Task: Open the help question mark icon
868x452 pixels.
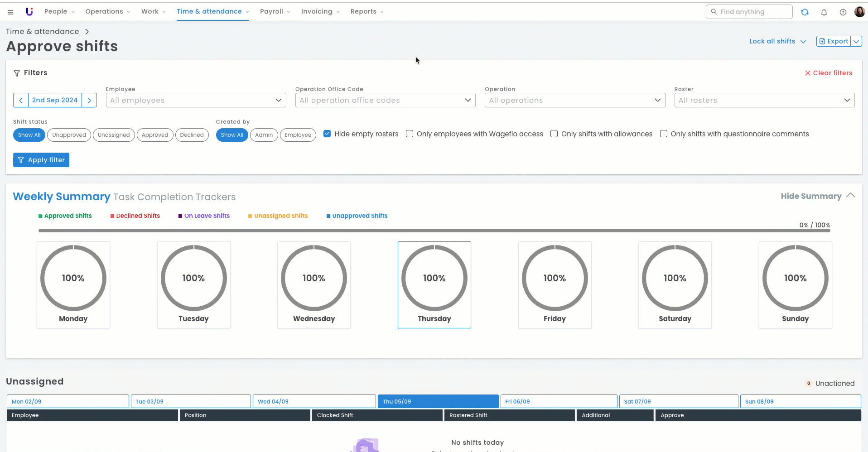Action: click(x=843, y=12)
